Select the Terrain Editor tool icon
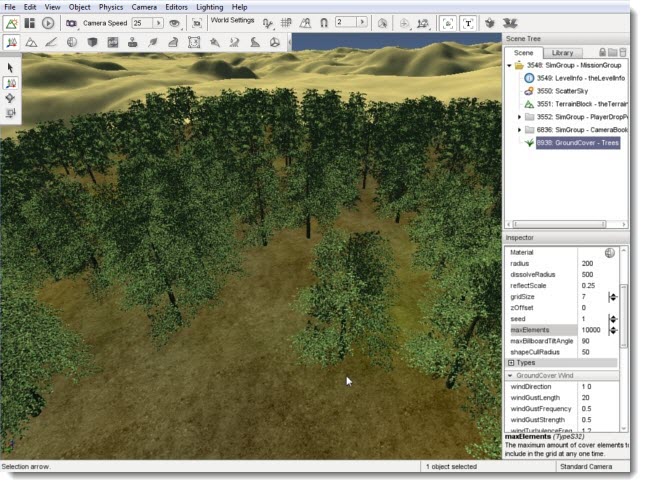 [x=31, y=42]
